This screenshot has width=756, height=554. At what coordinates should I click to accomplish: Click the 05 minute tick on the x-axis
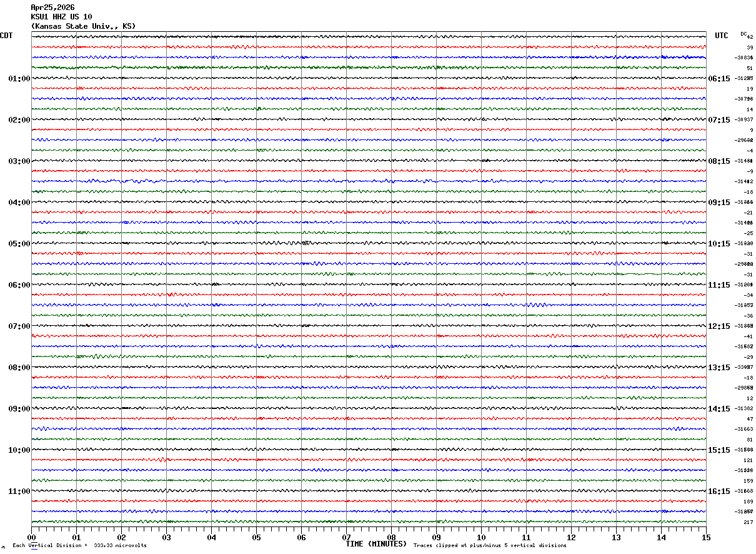pyautogui.click(x=256, y=537)
